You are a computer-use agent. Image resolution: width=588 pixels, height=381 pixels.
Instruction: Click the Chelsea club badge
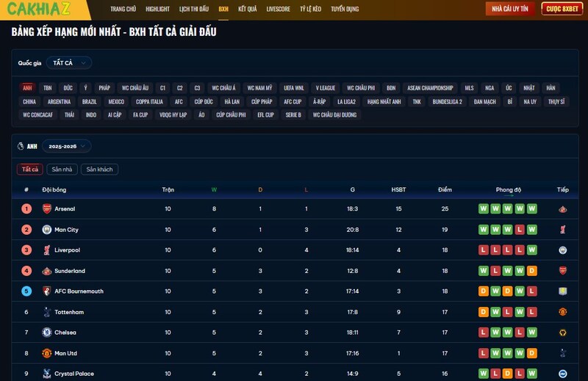point(47,333)
